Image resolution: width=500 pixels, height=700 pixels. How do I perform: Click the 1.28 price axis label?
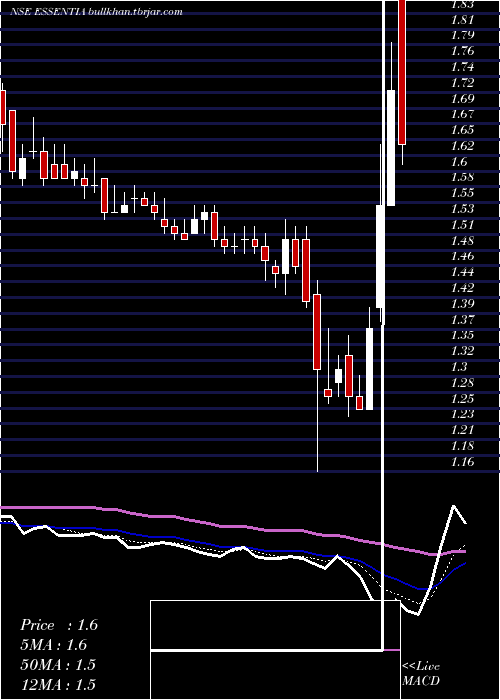(x=462, y=383)
